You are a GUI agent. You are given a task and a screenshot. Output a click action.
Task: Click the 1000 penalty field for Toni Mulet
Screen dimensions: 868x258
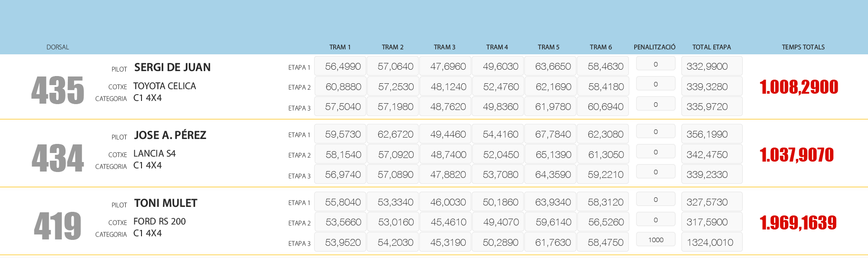click(x=656, y=240)
